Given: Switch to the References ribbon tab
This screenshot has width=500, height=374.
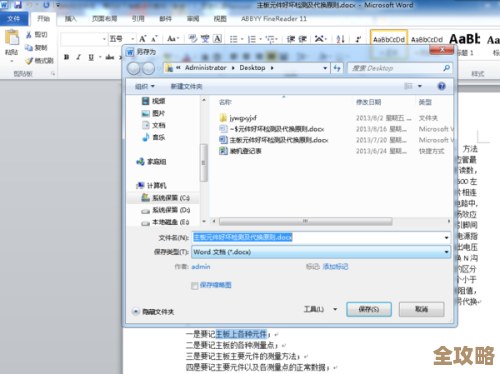Looking at the screenshot, I should [138, 19].
